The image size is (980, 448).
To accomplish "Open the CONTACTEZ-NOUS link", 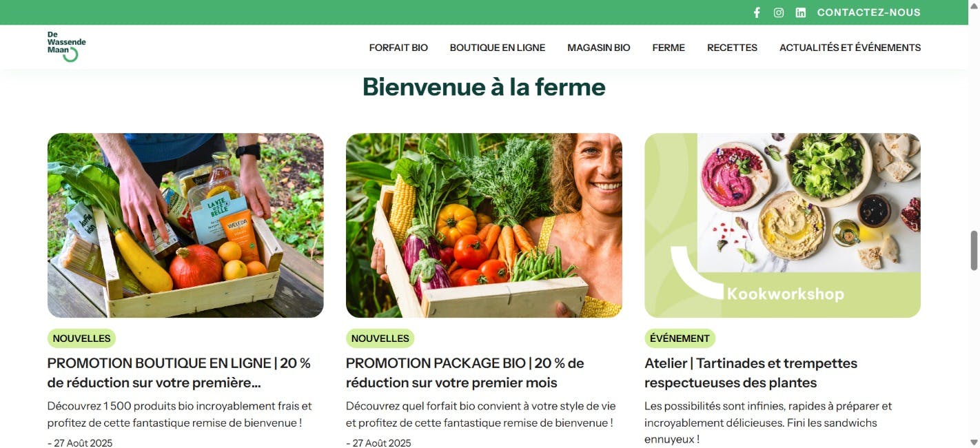I will 868,12.
